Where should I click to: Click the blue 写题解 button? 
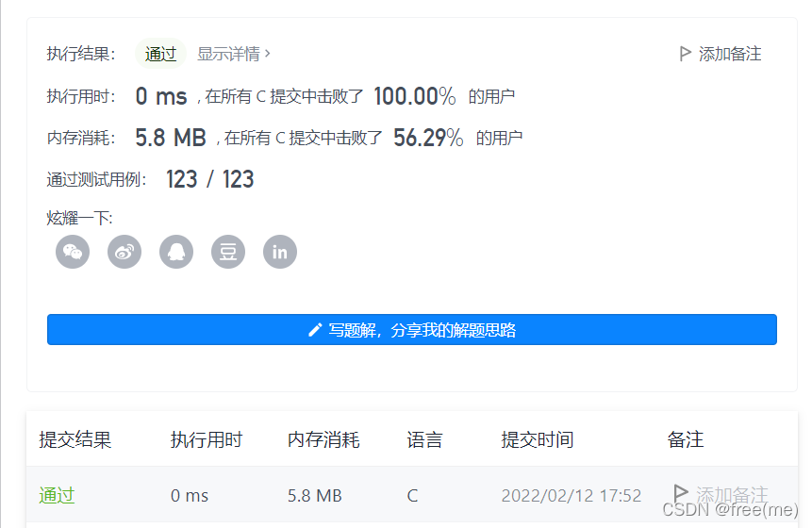click(x=412, y=329)
